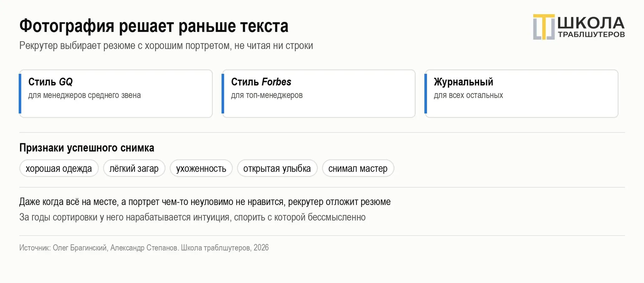Screen dimensions: 644x283
Task: Click the subtitle about рекрутер выбирает резюме
Action: 166,46
